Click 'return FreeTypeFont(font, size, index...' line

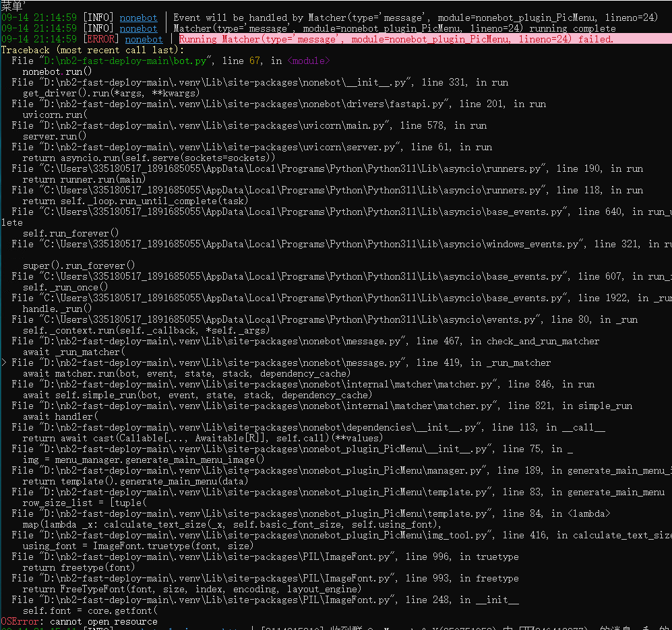(x=192, y=590)
